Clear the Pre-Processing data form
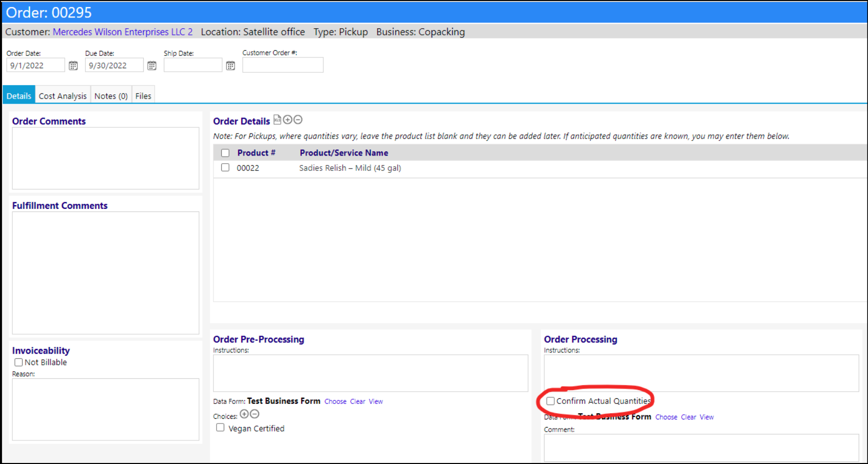Image resolution: width=868 pixels, height=464 pixels. (x=358, y=401)
